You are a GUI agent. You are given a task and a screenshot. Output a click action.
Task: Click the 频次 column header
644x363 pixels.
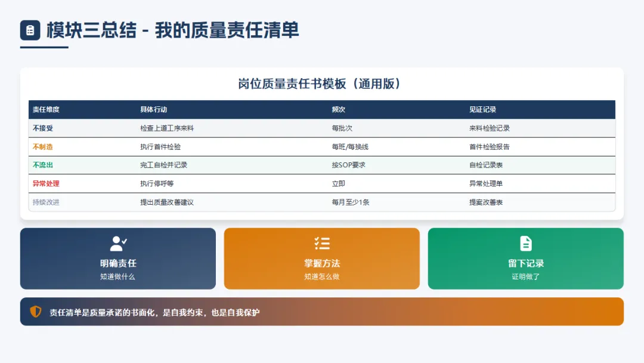click(x=339, y=109)
